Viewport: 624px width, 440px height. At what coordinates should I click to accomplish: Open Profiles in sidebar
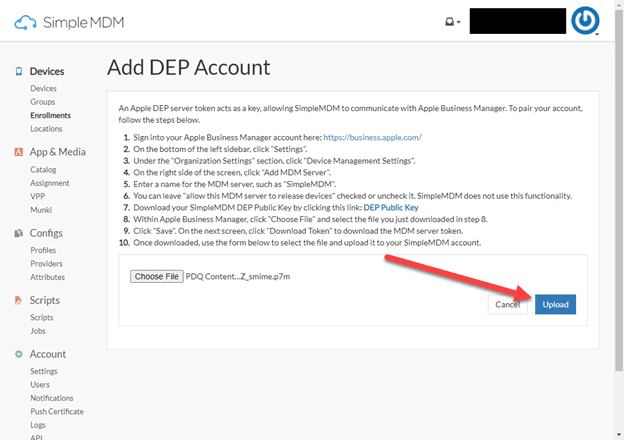click(43, 250)
